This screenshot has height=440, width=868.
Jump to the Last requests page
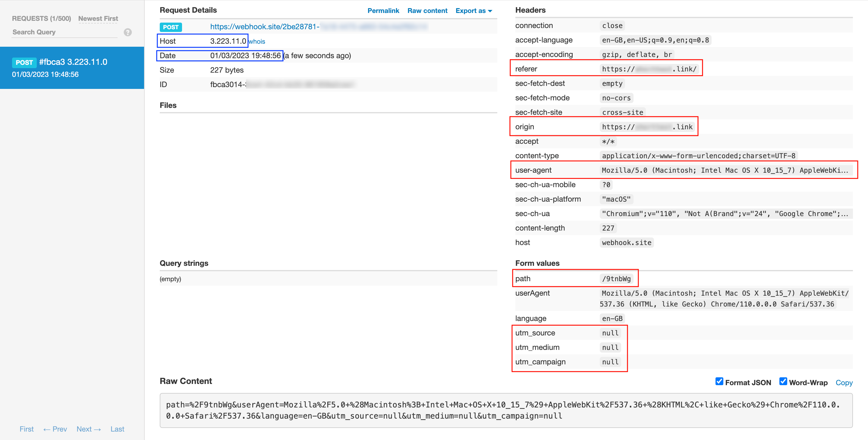117,429
